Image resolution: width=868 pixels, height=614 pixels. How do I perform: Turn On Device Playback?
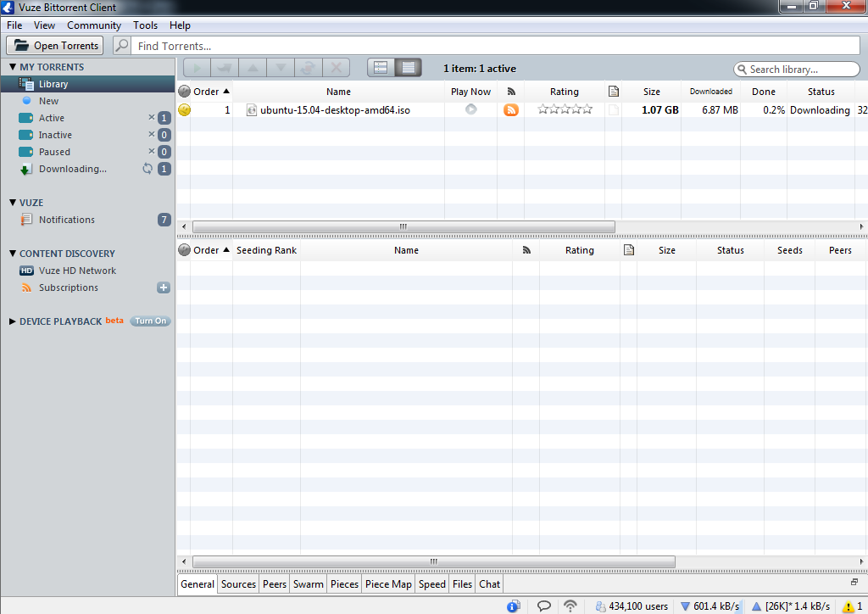click(151, 321)
